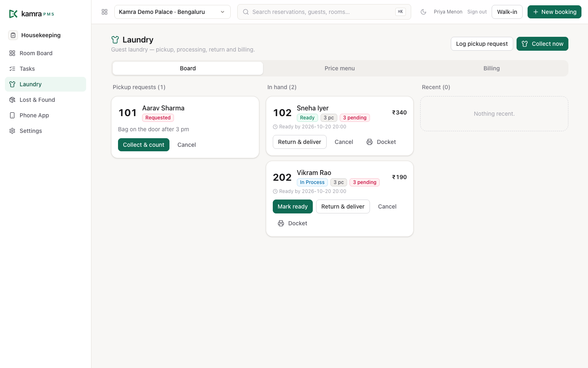Click the Housekeeping clipboard icon
588x368 pixels.
(13, 35)
